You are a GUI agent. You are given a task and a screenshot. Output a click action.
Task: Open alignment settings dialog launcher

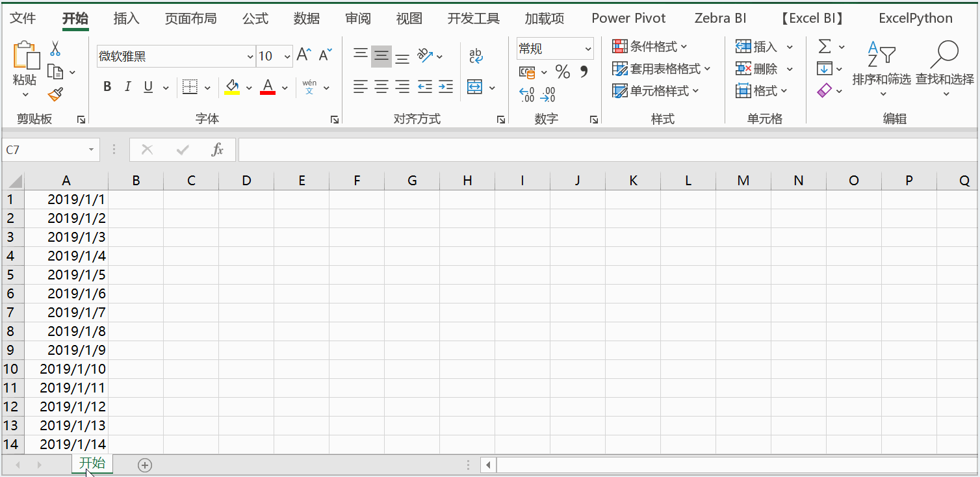501,120
